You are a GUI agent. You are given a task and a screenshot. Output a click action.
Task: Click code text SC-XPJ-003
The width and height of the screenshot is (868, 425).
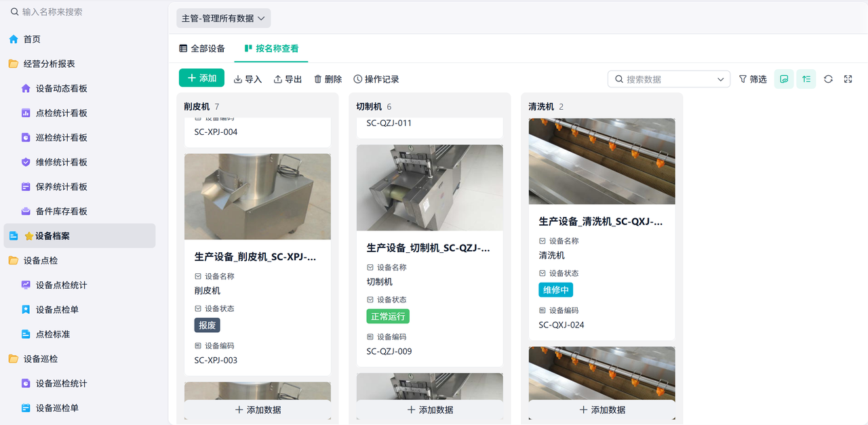click(x=216, y=361)
